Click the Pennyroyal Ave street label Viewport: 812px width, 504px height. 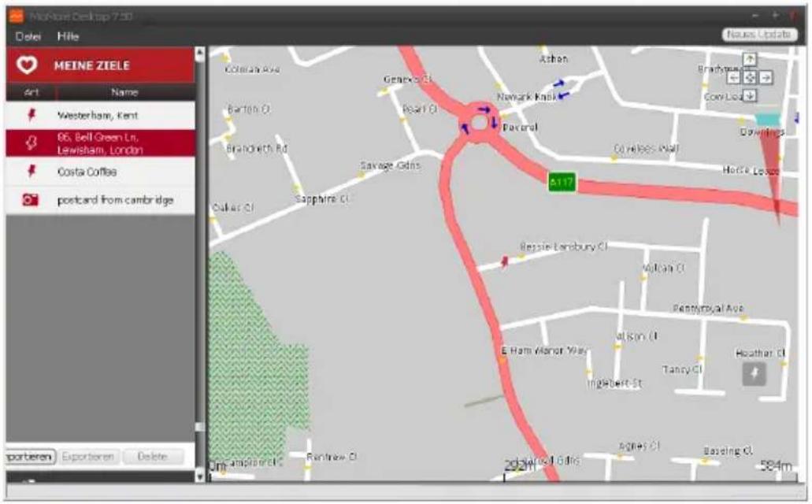(708, 308)
